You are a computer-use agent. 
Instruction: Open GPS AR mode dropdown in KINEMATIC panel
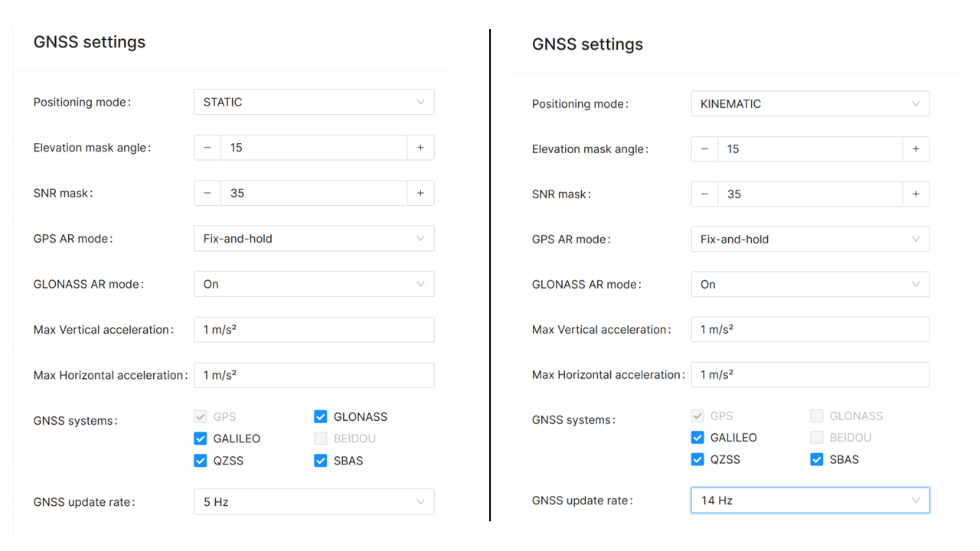(810, 240)
